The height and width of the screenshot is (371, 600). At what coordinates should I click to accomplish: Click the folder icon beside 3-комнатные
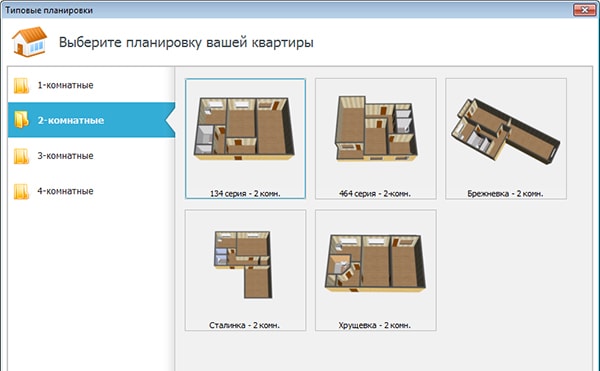coord(21,156)
